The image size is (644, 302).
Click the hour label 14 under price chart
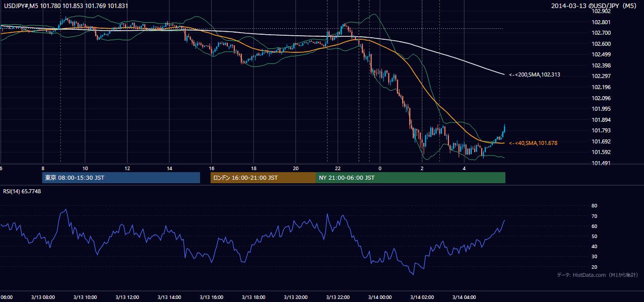point(169,169)
